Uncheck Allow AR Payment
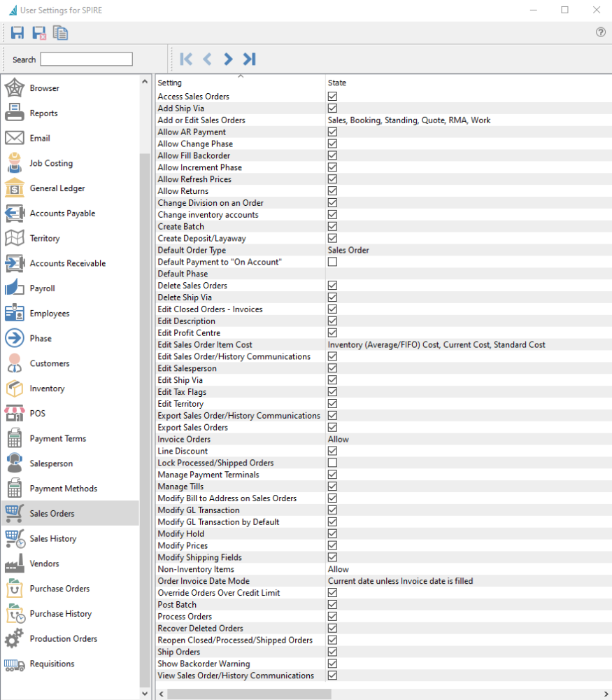This screenshot has width=612, height=700. [332, 132]
